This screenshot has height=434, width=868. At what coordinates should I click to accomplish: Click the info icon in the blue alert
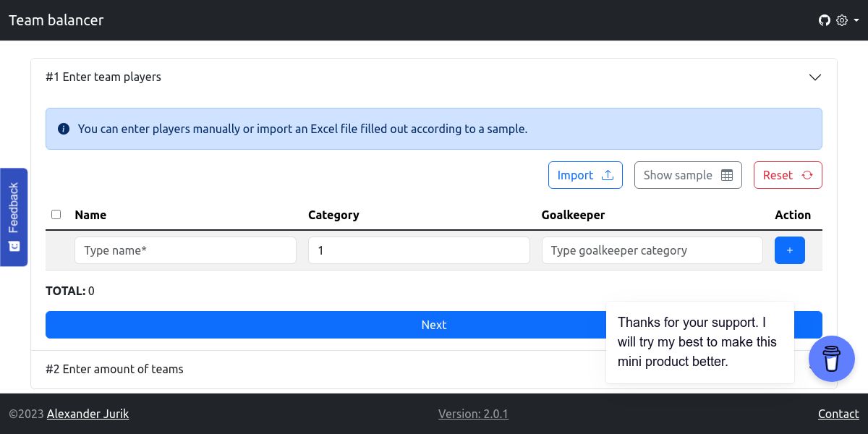point(64,129)
